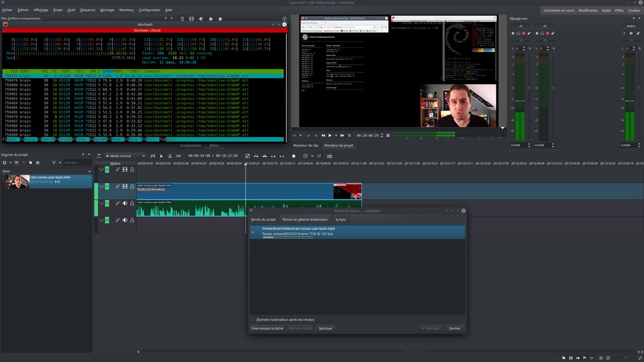Switch to the Audio layout workspace

pos(606,10)
